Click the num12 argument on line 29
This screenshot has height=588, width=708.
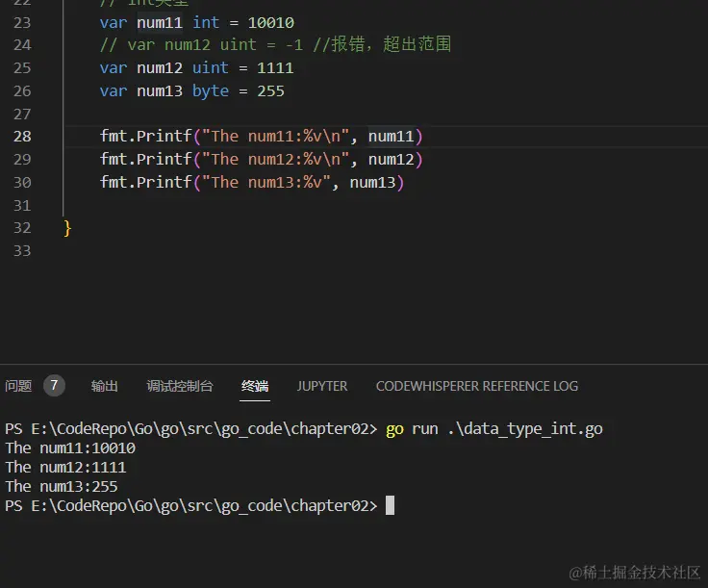[391, 160]
